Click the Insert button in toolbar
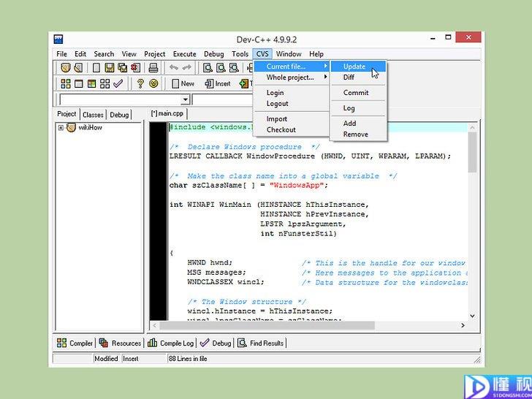This screenshot has height=399, width=532. tap(217, 83)
